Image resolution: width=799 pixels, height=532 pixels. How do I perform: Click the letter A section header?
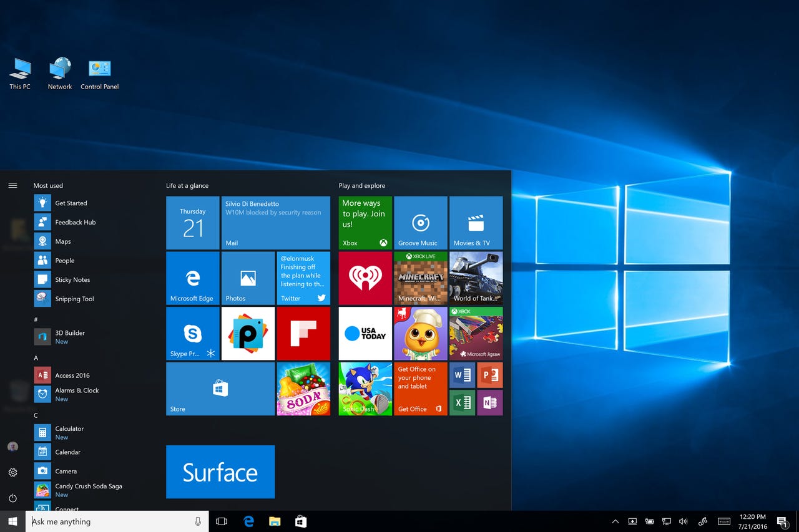coord(36,358)
